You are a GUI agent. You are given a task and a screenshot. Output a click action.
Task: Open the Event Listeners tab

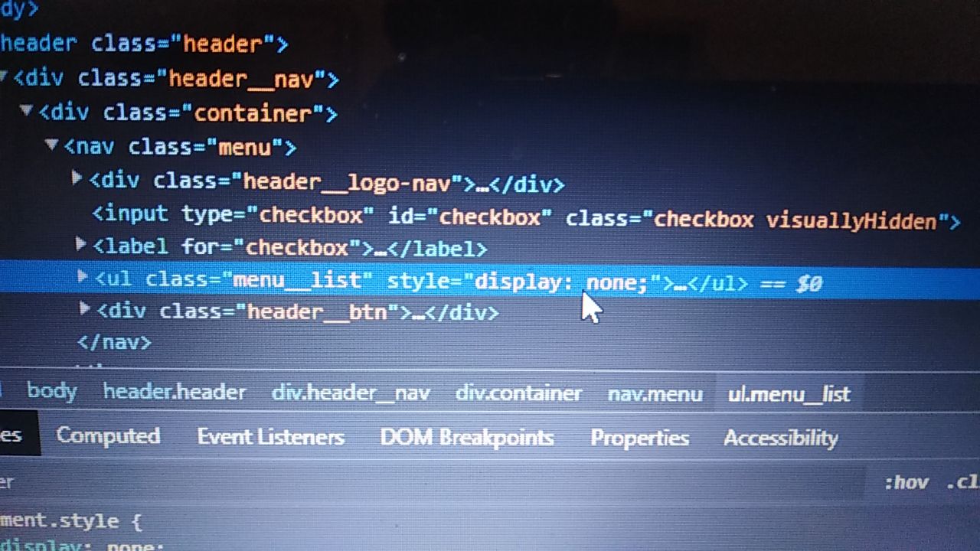(x=271, y=437)
